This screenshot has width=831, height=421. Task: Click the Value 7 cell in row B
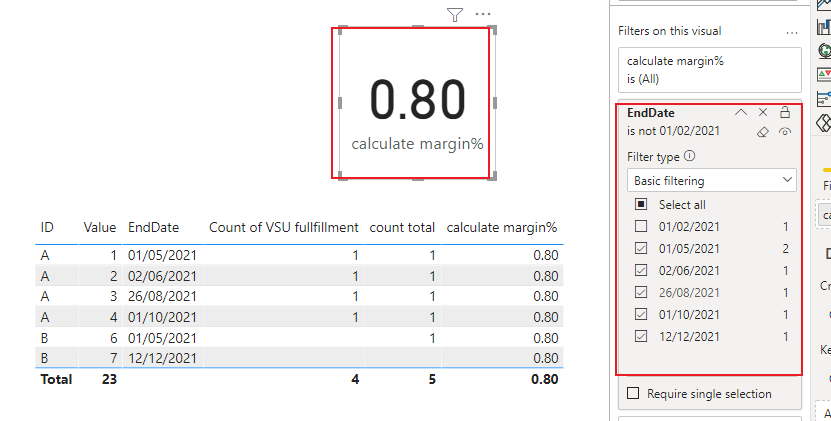[113, 358]
